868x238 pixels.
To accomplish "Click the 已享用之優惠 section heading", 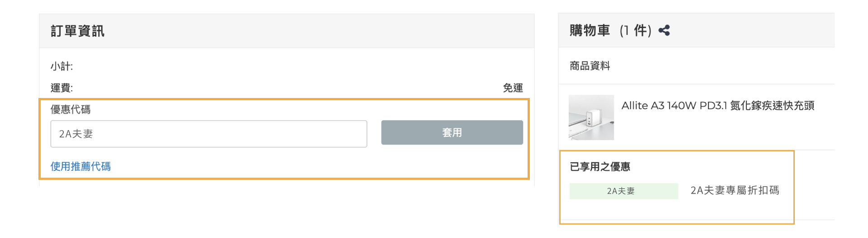I will [599, 167].
